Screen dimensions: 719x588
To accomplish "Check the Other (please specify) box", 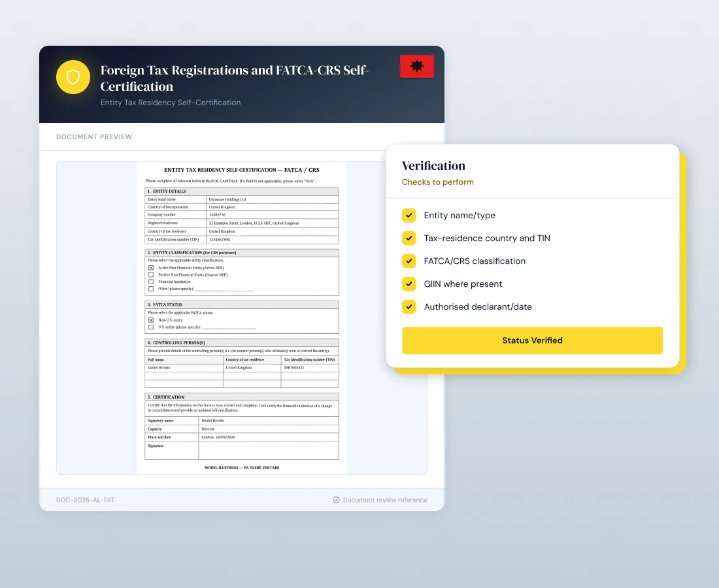I will tap(151, 289).
